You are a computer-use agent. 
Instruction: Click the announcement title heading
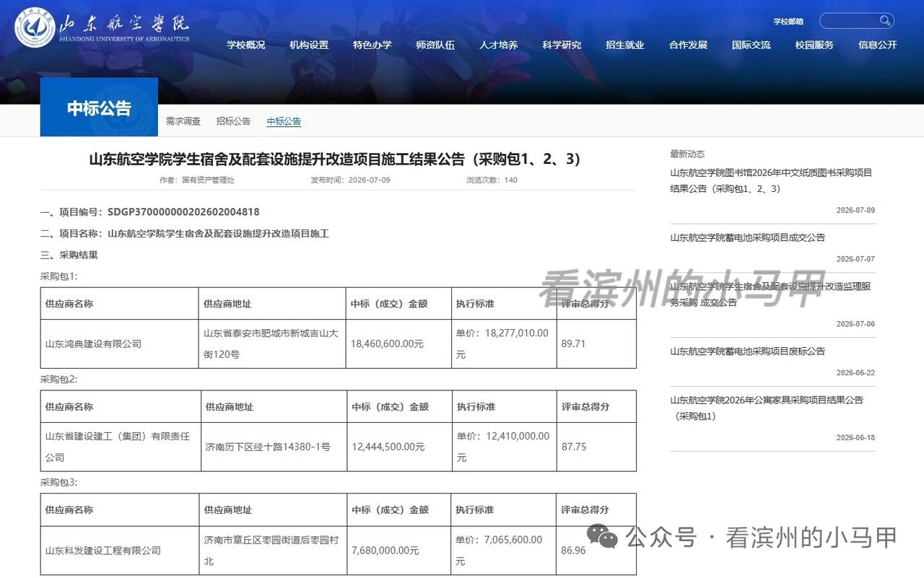(x=335, y=159)
